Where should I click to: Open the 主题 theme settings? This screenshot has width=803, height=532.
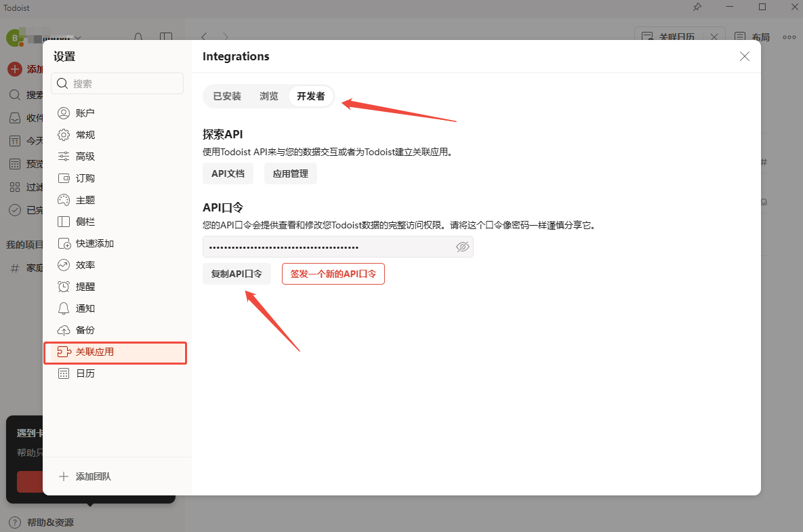[86, 199]
